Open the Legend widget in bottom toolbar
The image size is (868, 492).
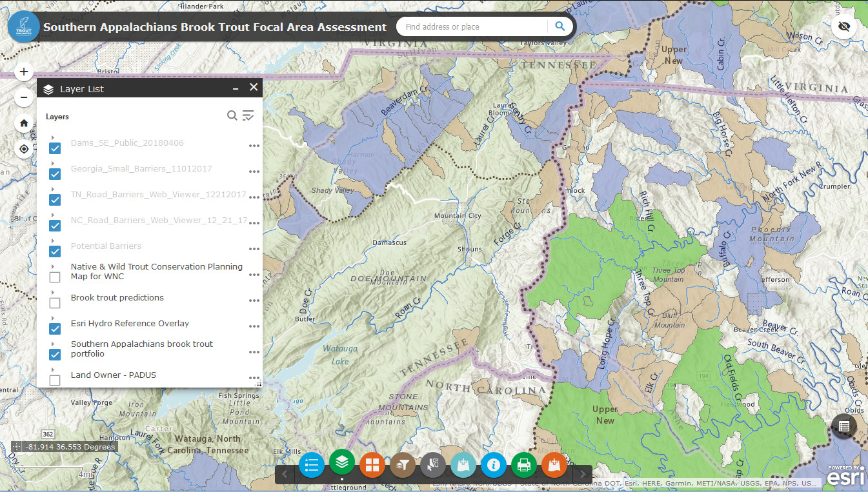(x=312, y=465)
